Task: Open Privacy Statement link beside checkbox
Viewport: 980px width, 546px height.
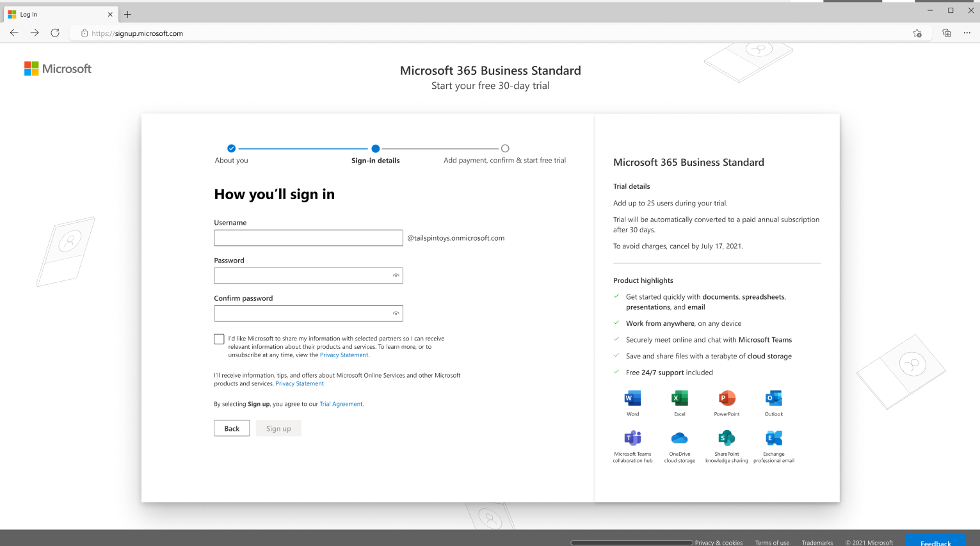Action: [344, 355]
